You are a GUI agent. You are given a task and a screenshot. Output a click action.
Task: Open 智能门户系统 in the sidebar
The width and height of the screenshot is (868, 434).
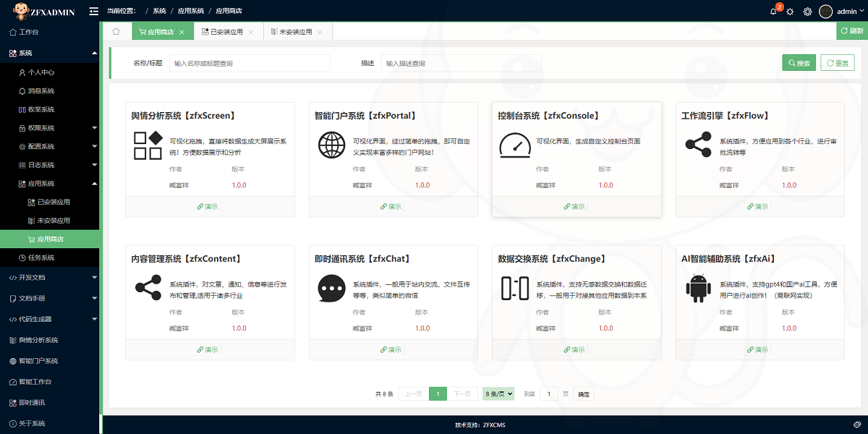[50, 361]
